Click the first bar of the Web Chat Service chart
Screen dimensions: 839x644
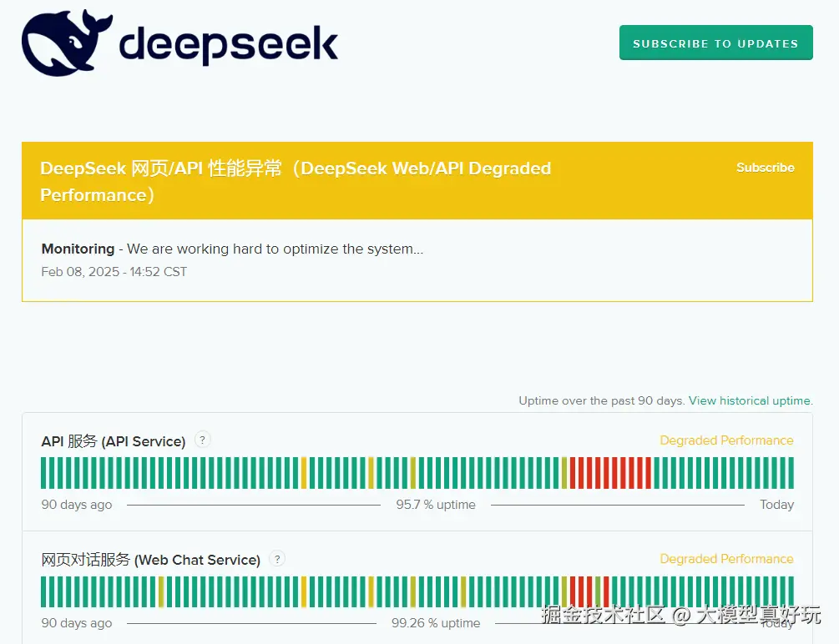(44, 591)
